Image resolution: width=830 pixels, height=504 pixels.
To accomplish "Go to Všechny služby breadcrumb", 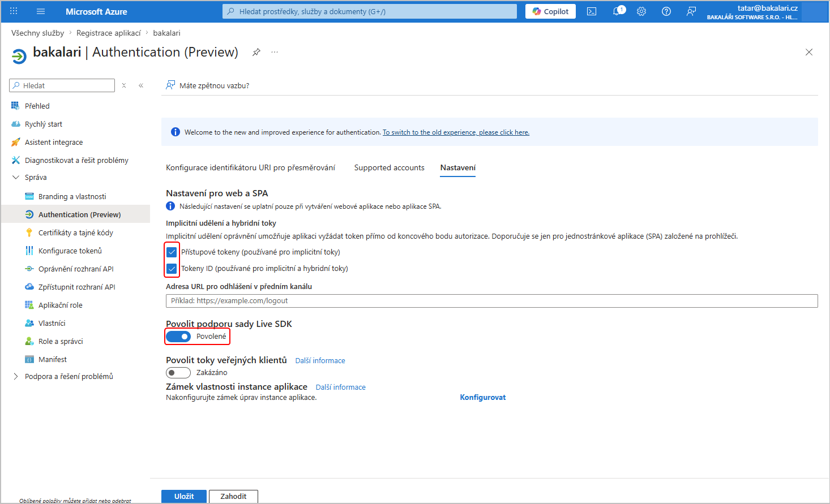I will pos(37,33).
